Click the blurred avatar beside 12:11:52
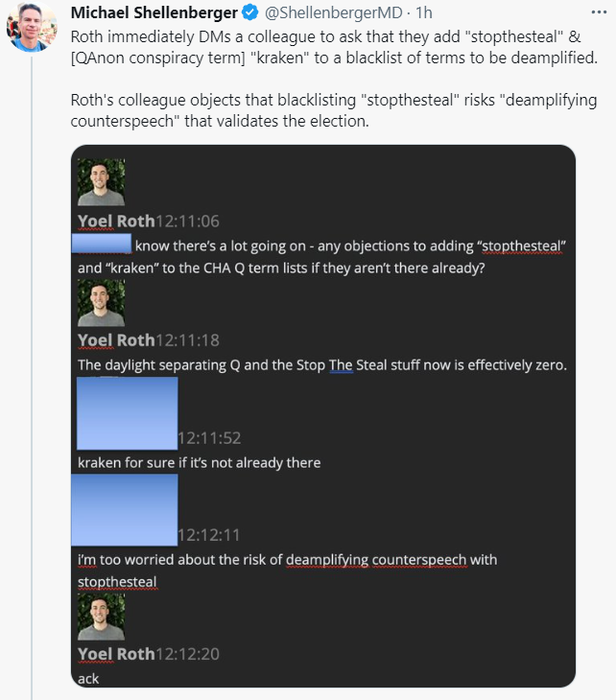Viewport: 616px width, 700px height. tap(125, 413)
